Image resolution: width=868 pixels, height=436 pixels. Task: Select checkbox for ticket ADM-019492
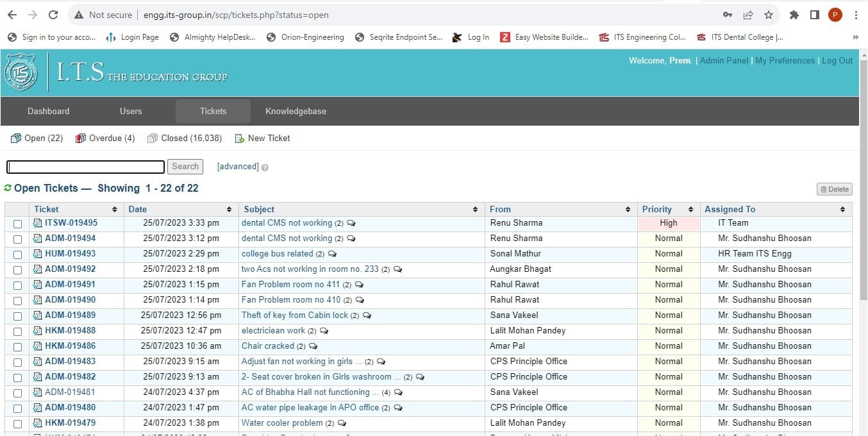click(17, 270)
